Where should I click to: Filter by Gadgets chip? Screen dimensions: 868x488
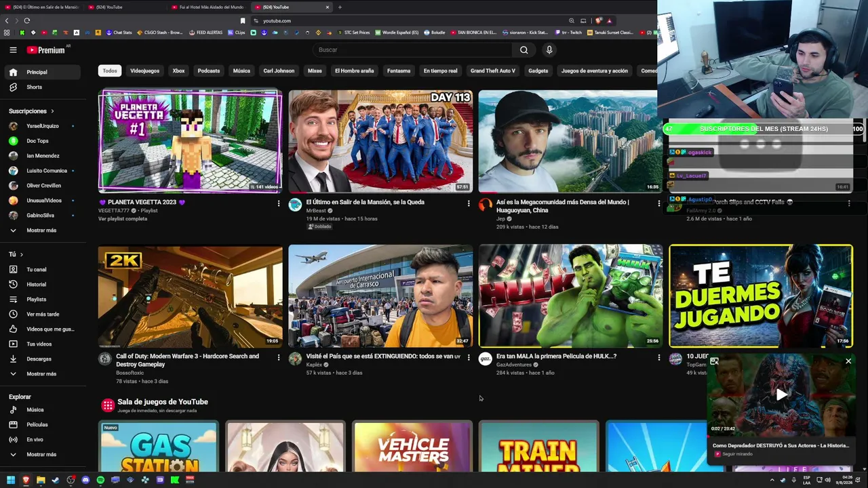538,70
